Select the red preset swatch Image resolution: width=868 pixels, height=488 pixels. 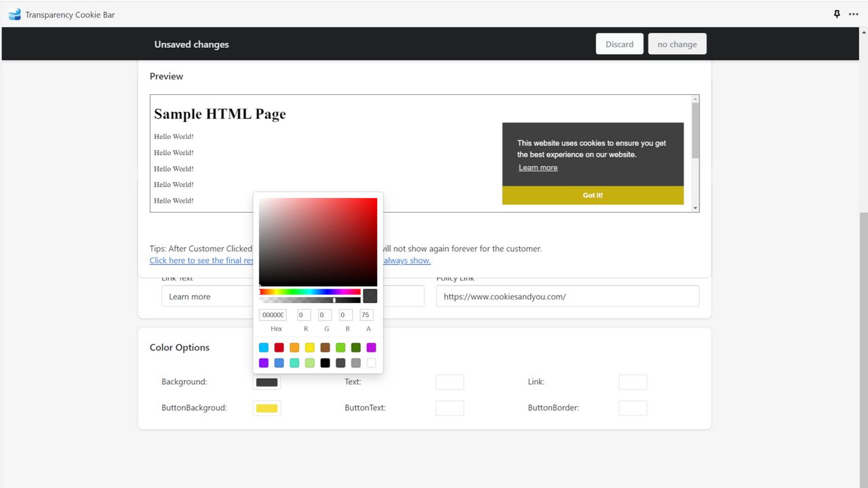pyautogui.click(x=279, y=348)
